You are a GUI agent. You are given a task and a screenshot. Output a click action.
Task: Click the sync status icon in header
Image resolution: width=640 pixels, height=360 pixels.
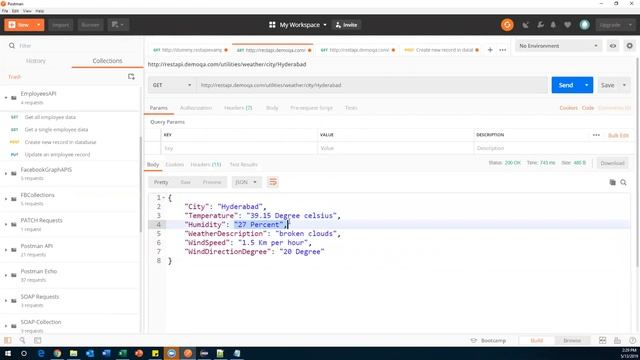click(x=507, y=25)
